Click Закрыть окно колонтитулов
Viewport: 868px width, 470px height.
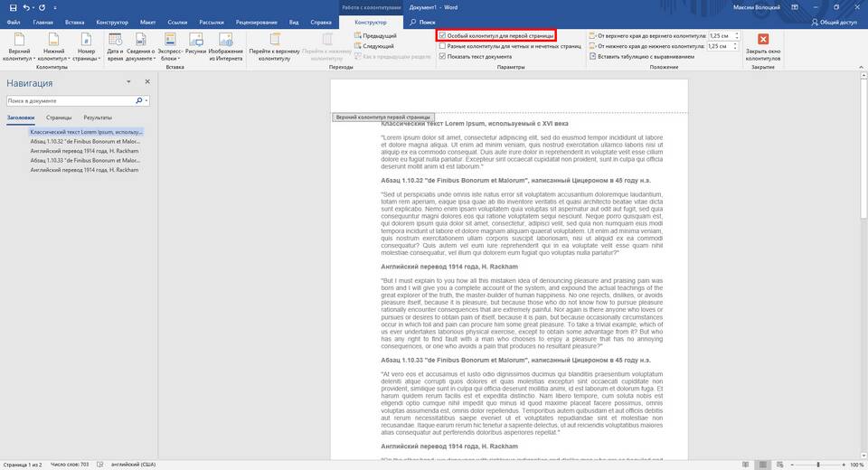[x=763, y=46]
